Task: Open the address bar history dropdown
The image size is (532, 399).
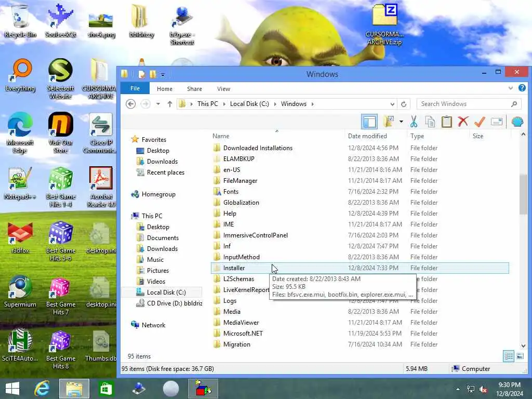Action: click(x=392, y=104)
